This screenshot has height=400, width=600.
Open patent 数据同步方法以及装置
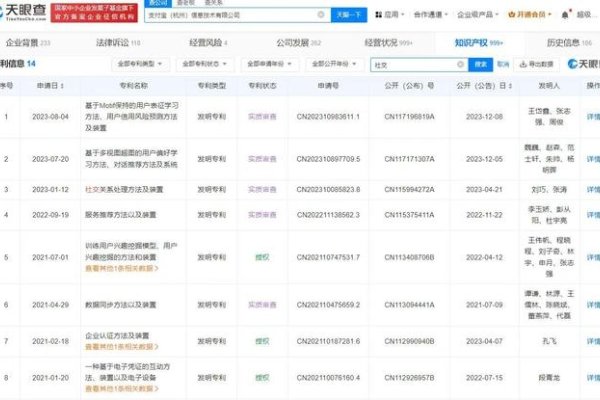tap(121, 305)
